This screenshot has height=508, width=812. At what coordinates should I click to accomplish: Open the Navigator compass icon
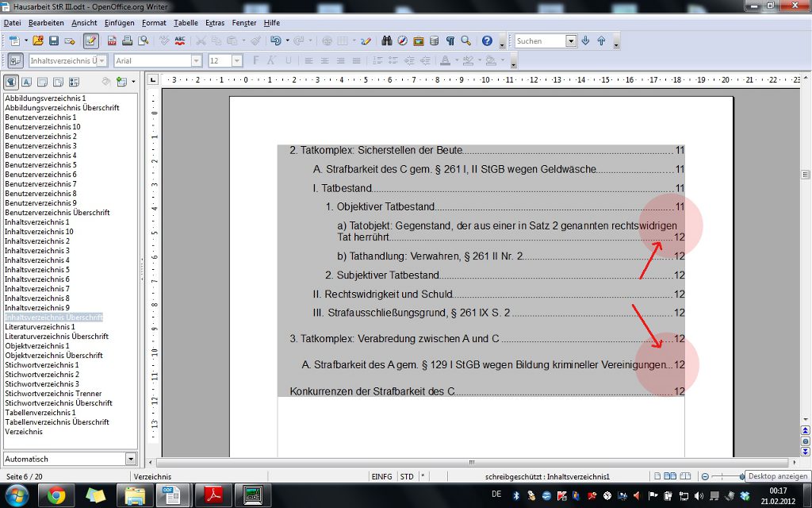click(x=403, y=40)
